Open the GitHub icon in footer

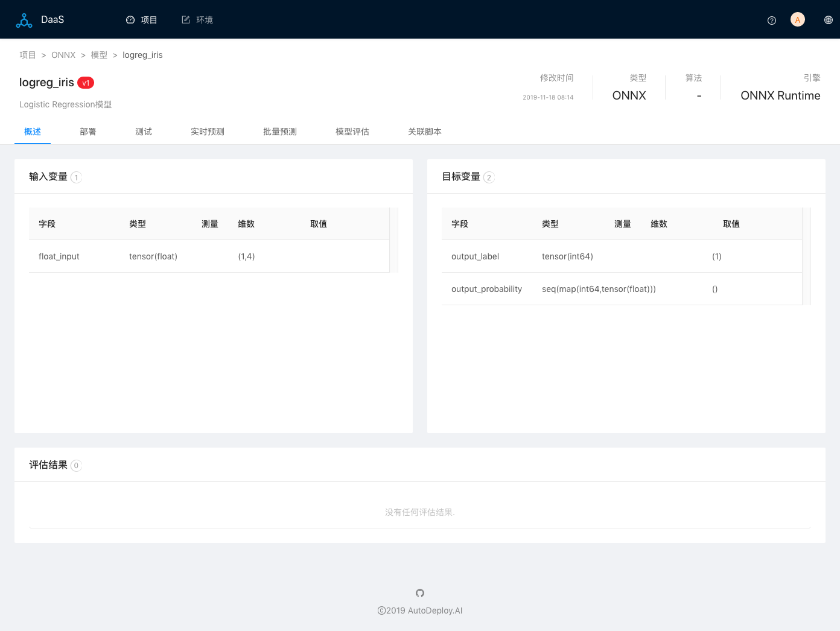click(420, 593)
